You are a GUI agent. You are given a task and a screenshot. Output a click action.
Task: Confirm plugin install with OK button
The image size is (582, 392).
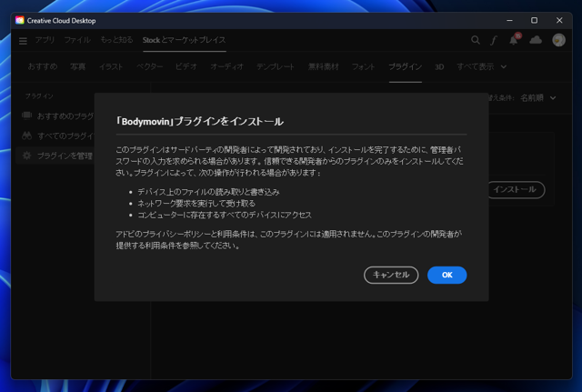click(x=447, y=275)
